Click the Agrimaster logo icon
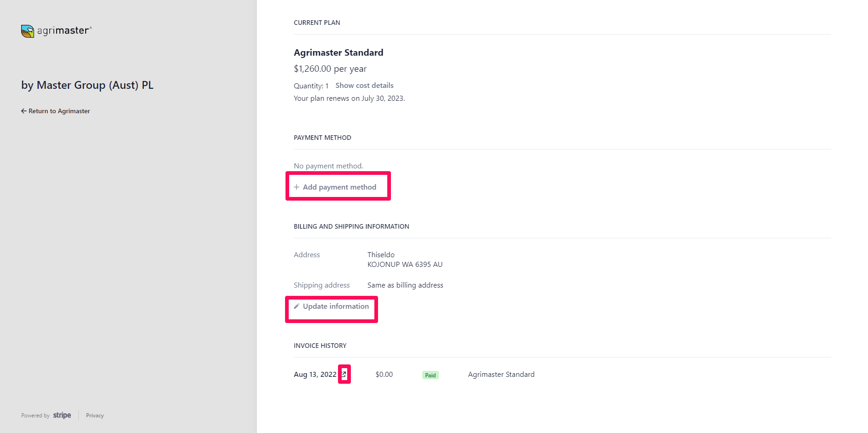 point(28,31)
